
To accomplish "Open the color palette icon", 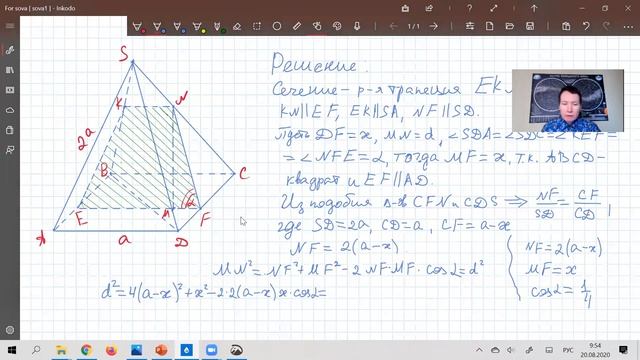I will pos(337,27).
